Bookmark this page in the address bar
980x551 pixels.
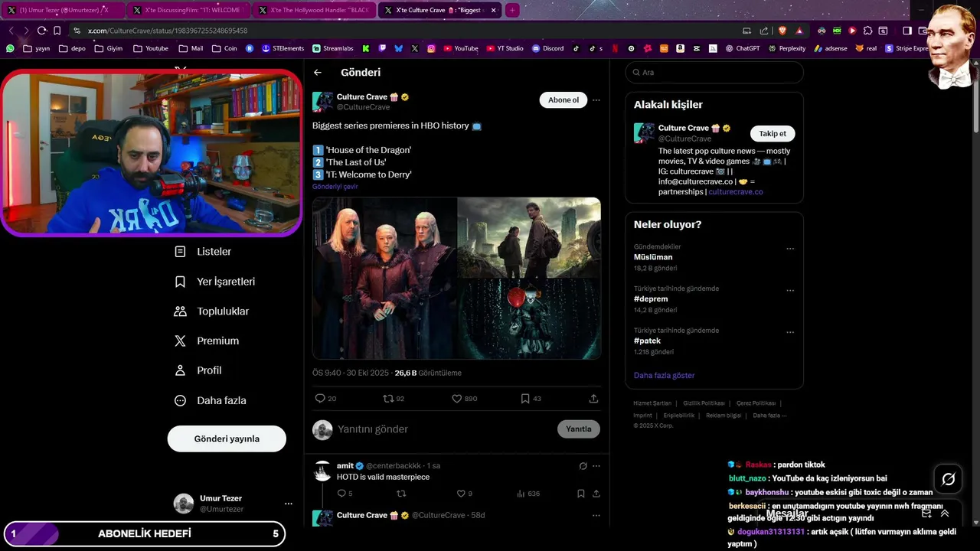point(57,31)
